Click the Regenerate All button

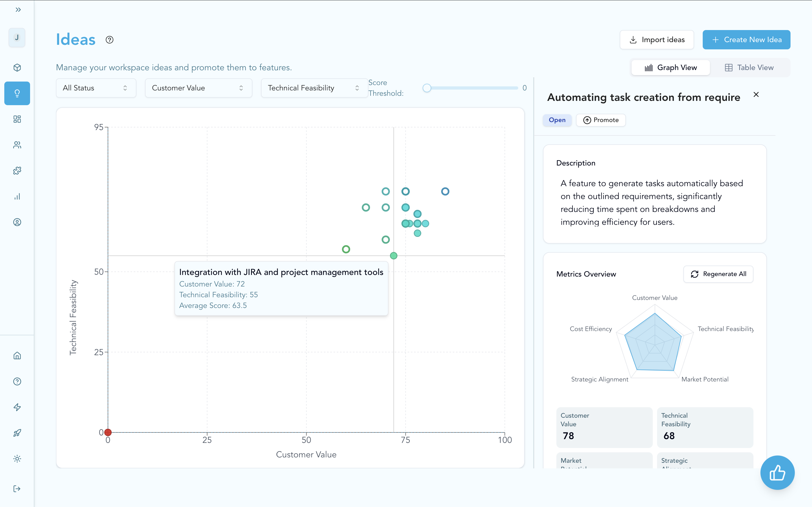[x=718, y=274]
